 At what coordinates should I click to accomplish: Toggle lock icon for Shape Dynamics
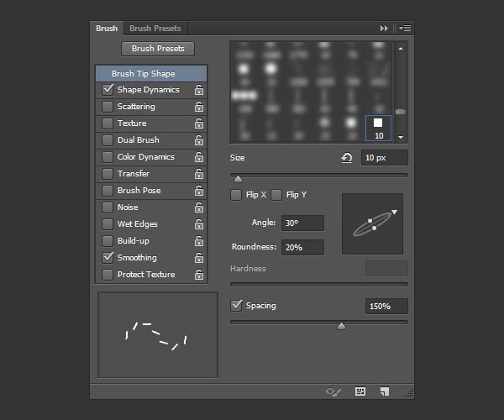pyautogui.click(x=199, y=90)
